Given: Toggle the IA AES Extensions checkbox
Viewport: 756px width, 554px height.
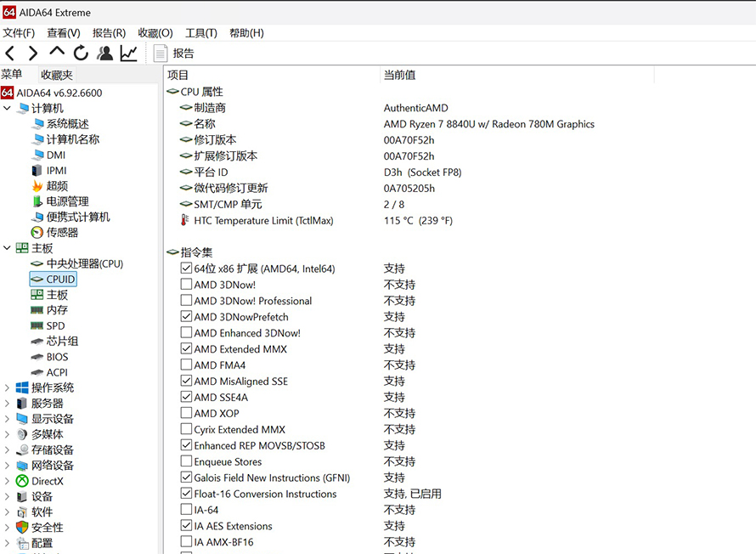Looking at the screenshot, I should [186, 526].
